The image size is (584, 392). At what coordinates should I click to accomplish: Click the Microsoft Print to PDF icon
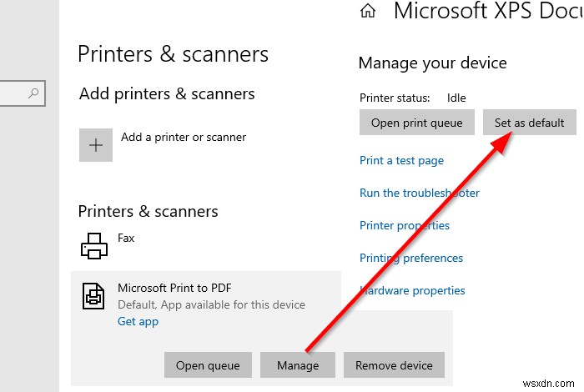[x=93, y=295]
